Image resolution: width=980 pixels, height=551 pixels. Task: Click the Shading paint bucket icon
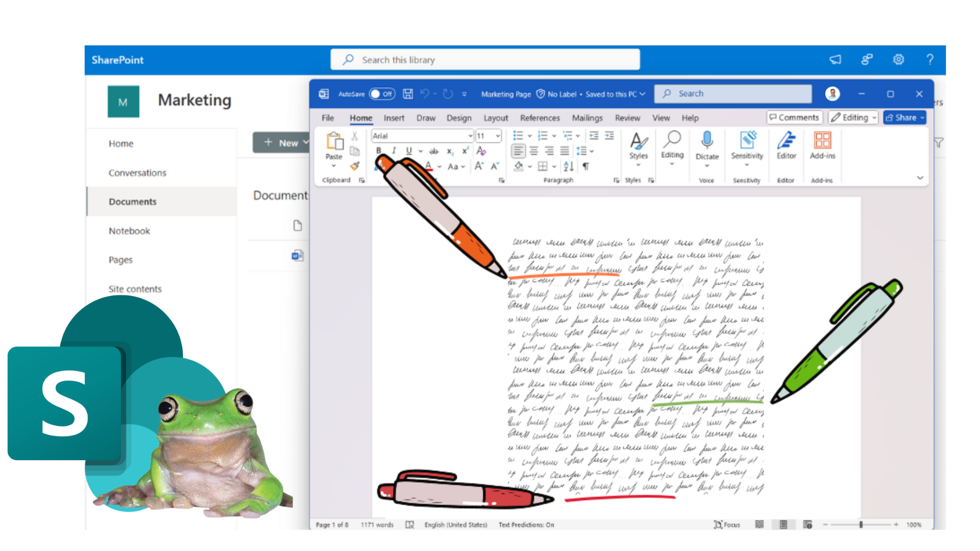pyautogui.click(x=519, y=166)
